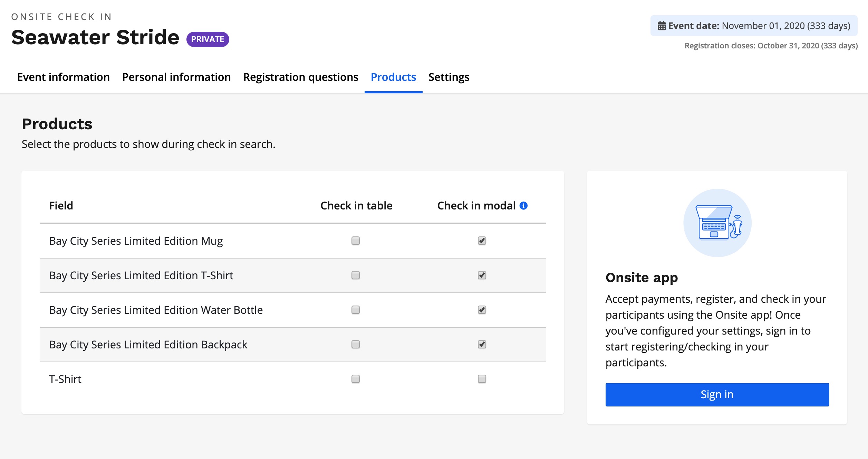The image size is (868, 459).
Task: Check the T-Shirt Check in table box
Action: point(355,379)
